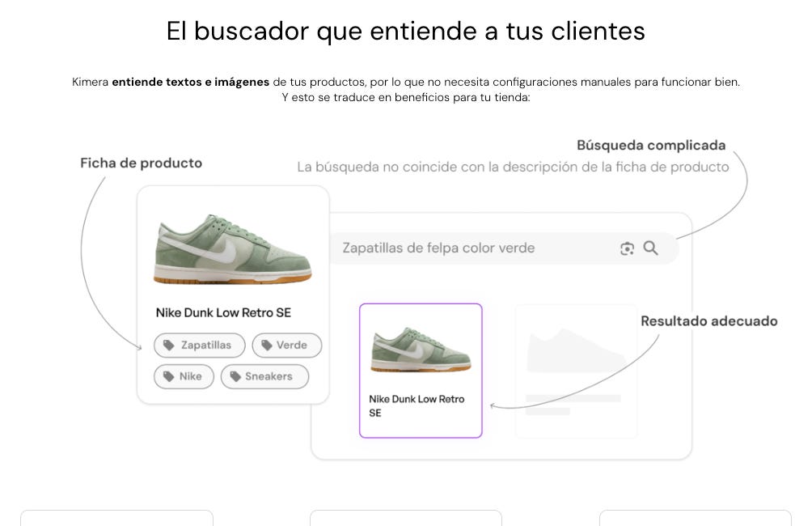Screen dimensions: 812x526
Task: Click the bold text 'entiende textos e imágenes'
Action: click(x=191, y=82)
